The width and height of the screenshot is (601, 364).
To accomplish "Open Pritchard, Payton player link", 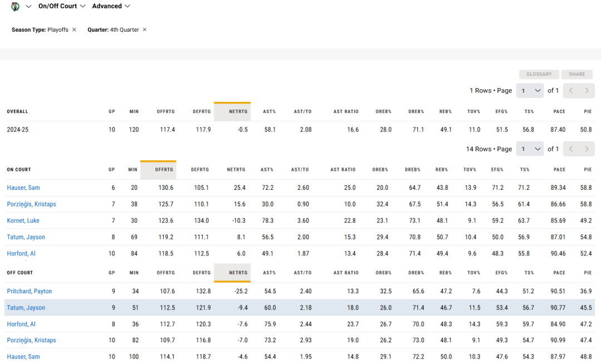I will 29,291.
